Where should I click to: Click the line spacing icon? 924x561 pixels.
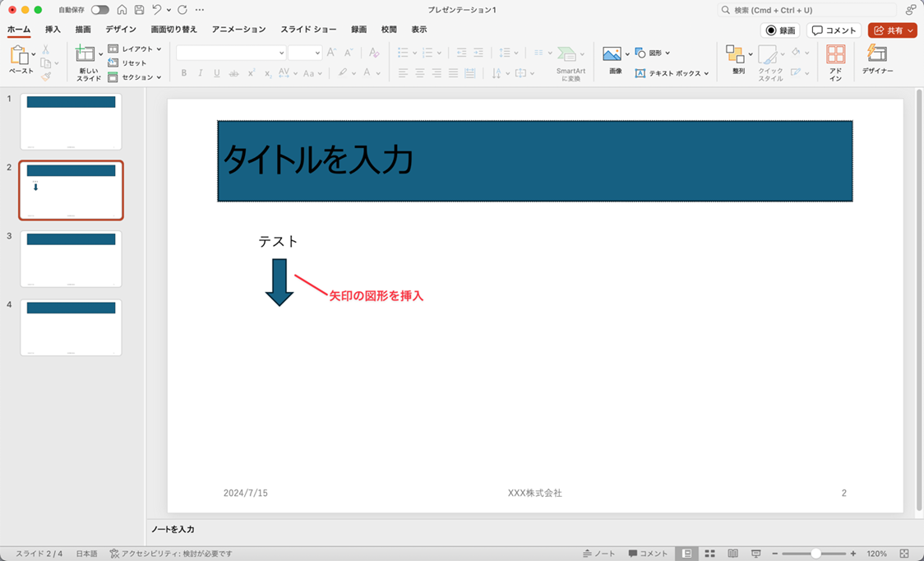click(x=505, y=53)
